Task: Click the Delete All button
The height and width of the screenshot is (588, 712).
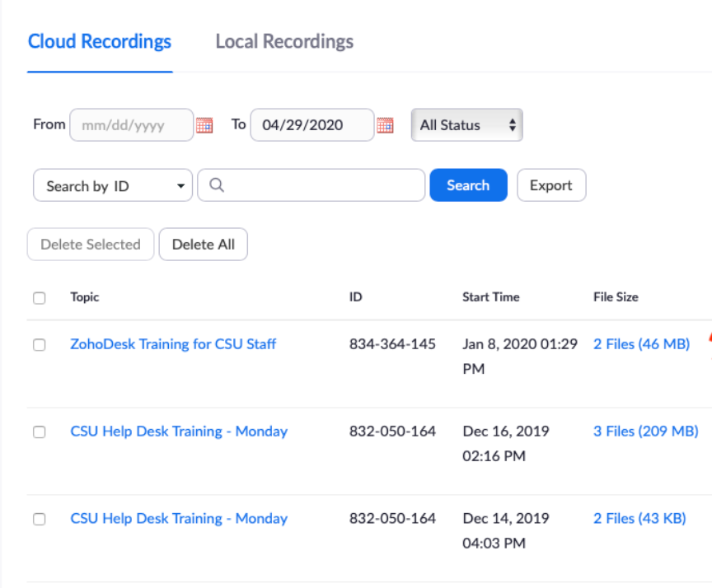Action: [x=203, y=244]
